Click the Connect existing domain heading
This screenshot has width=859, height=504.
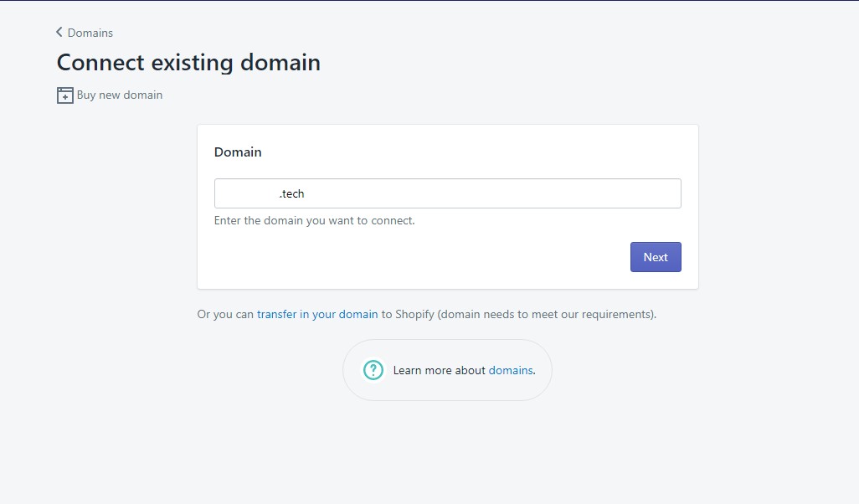pos(188,63)
